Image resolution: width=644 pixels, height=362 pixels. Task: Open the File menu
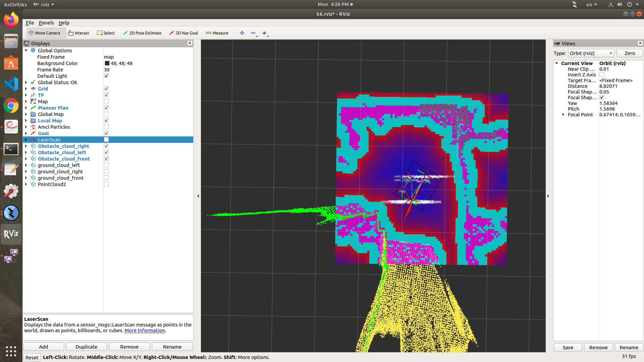(30, 23)
